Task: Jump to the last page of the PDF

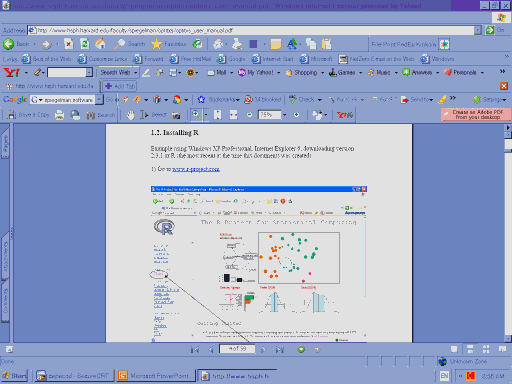Action: pyautogui.click(x=280, y=349)
